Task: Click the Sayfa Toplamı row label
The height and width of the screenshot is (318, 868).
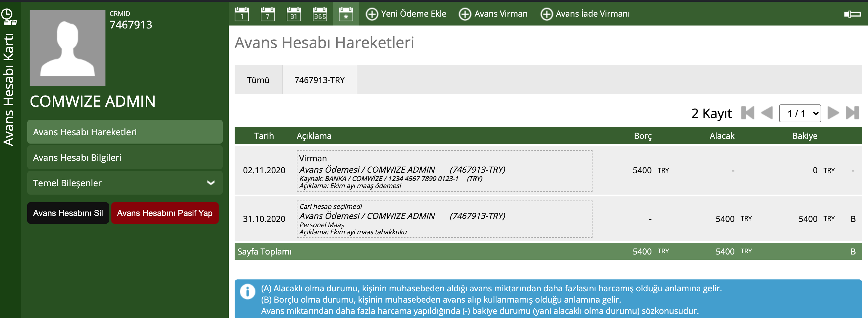Action: [265, 252]
